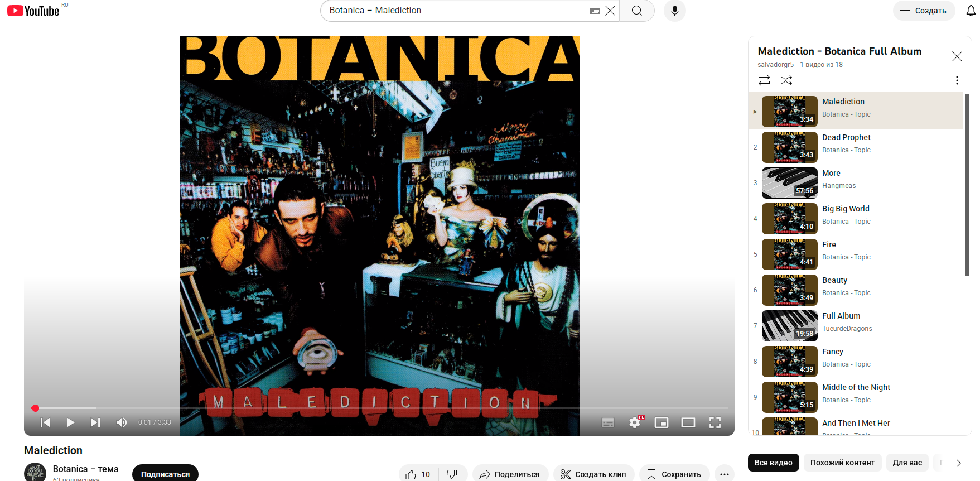The width and height of the screenshot is (980, 481).
Task: Clear the search field text
Action: click(x=610, y=11)
